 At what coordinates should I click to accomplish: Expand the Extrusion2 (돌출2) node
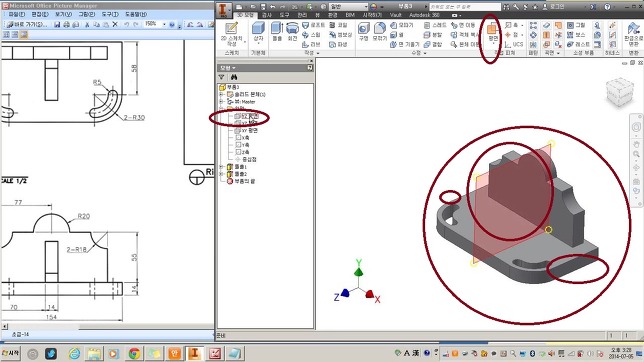(221, 174)
